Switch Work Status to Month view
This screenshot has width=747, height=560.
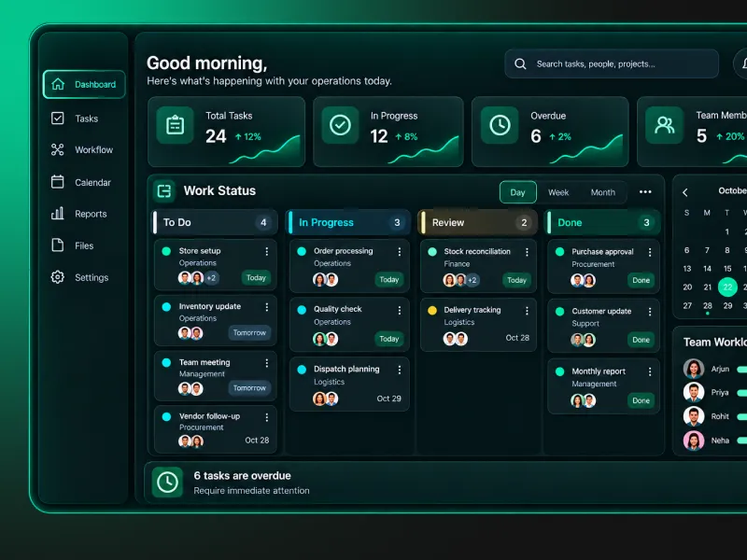click(602, 192)
